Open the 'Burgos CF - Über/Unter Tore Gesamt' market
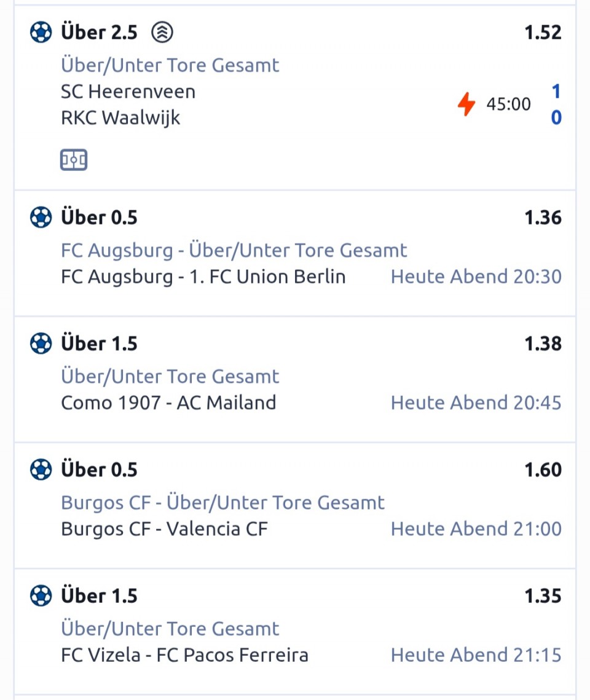The width and height of the screenshot is (590, 700). pos(222,503)
